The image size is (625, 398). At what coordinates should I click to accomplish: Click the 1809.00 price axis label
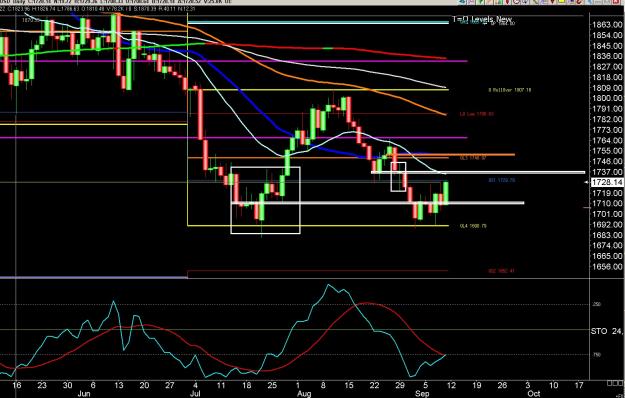pos(608,88)
